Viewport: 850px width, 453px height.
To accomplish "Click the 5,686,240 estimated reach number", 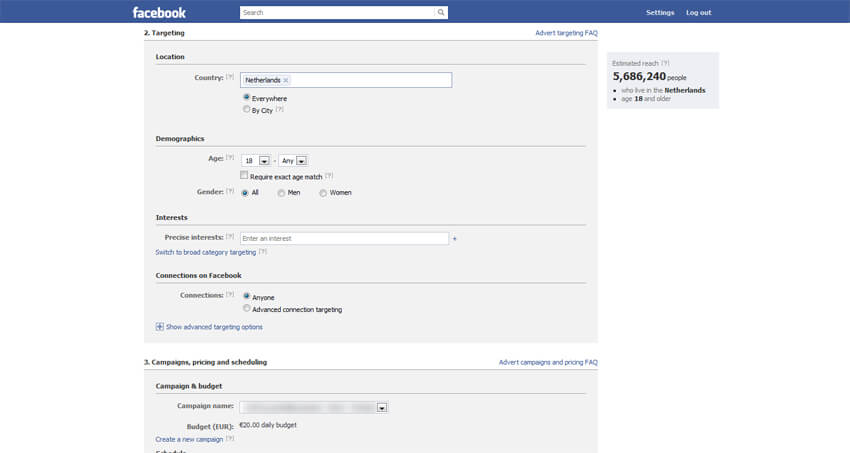I will point(639,76).
